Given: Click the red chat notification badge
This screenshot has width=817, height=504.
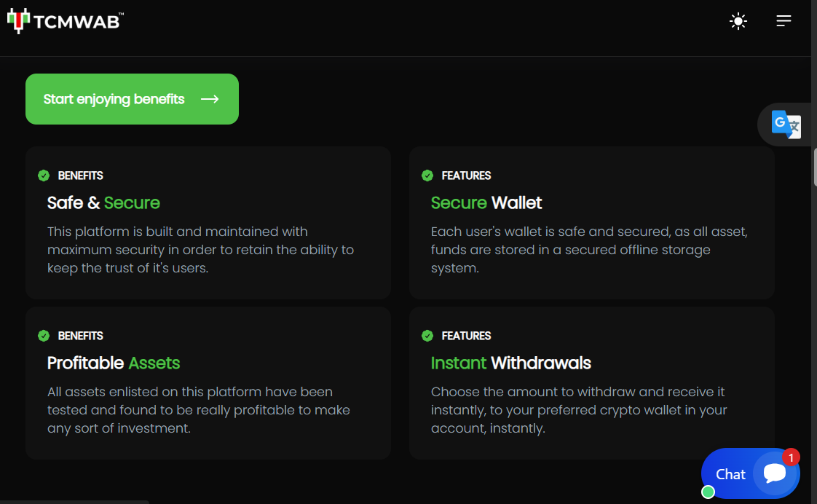Looking at the screenshot, I should coord(791,457).
